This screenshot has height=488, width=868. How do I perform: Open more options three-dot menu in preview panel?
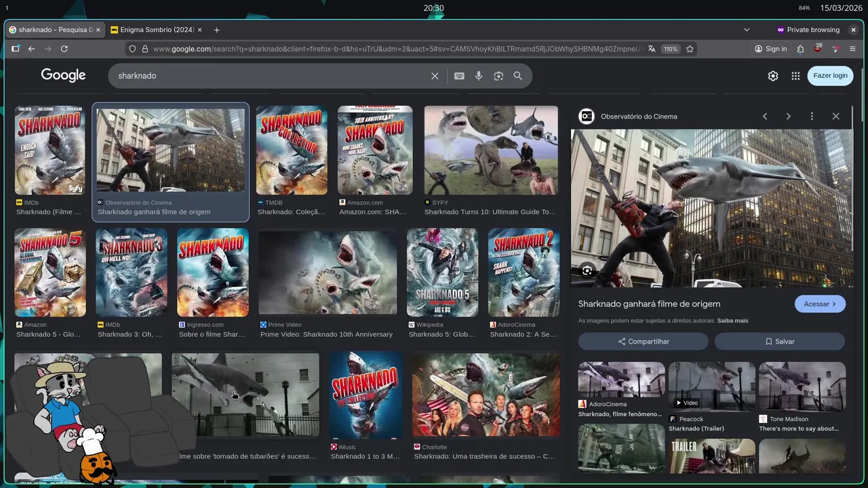pos(812,117)
